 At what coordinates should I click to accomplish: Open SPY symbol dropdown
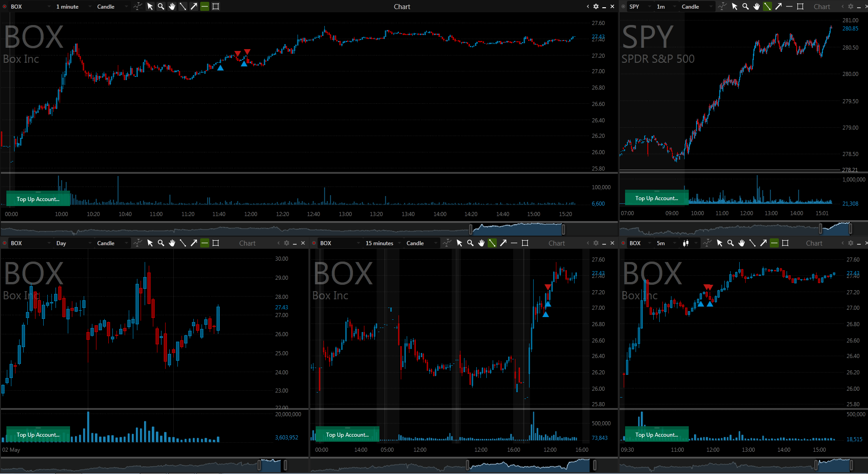(640, 6)
